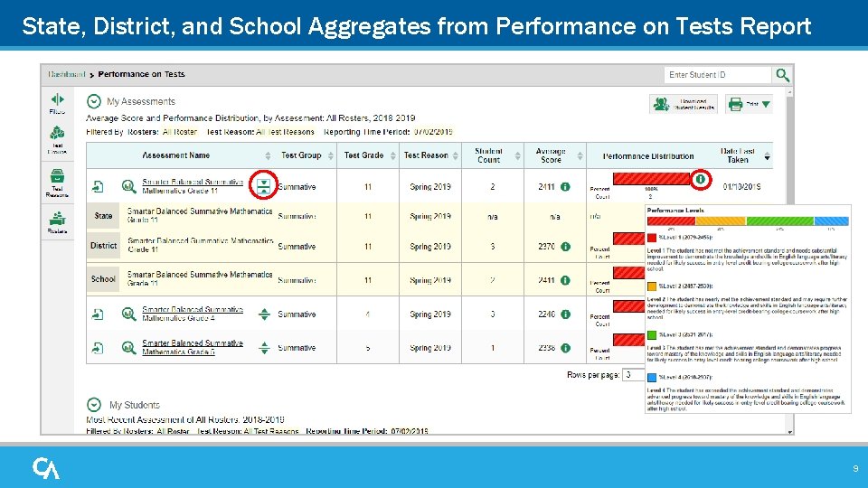
Task: Click info icon beside average score 2411 top row
Action: coord(565,186)
